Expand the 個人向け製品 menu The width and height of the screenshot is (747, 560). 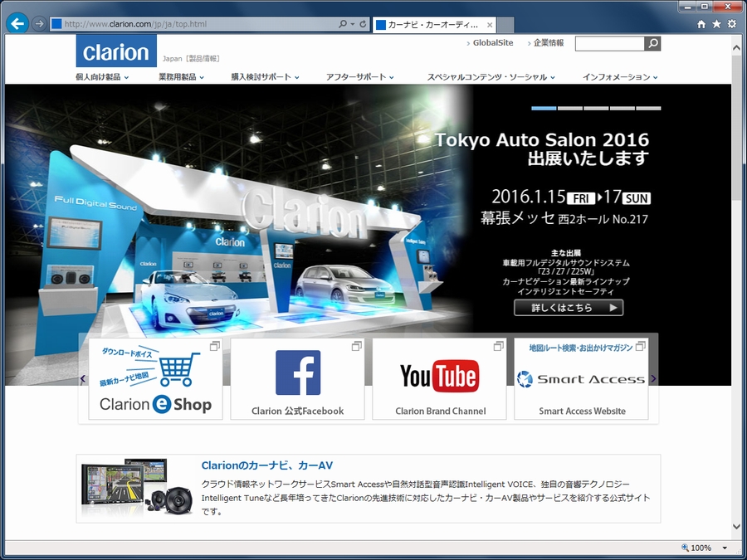tap(102, 77)
